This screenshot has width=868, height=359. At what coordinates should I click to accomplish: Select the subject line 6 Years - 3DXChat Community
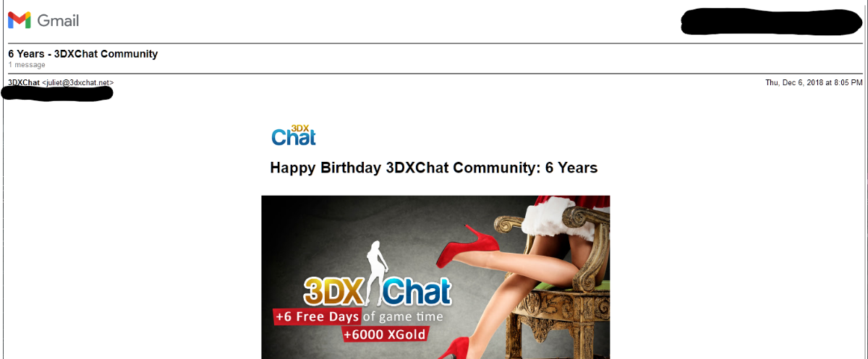point(82,53)
